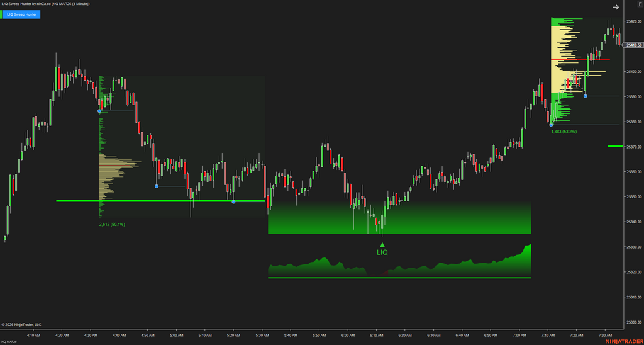The width and height of the screenshot is (644, 345).
Task: Click the 5:50 AM time axis label
Action: pos(319,335)
